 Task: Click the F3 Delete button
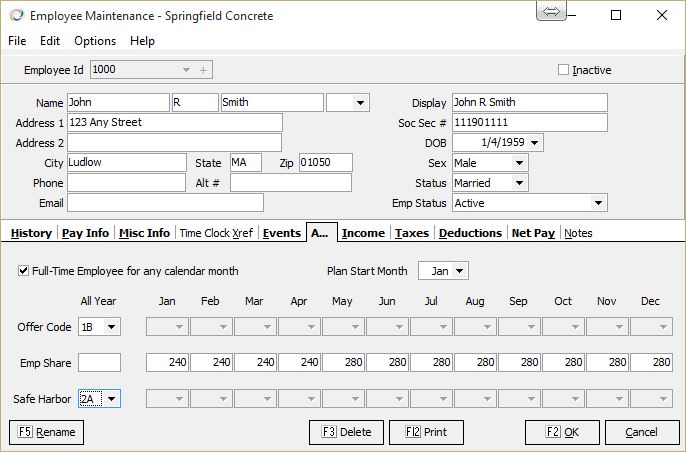pos(346,432)
